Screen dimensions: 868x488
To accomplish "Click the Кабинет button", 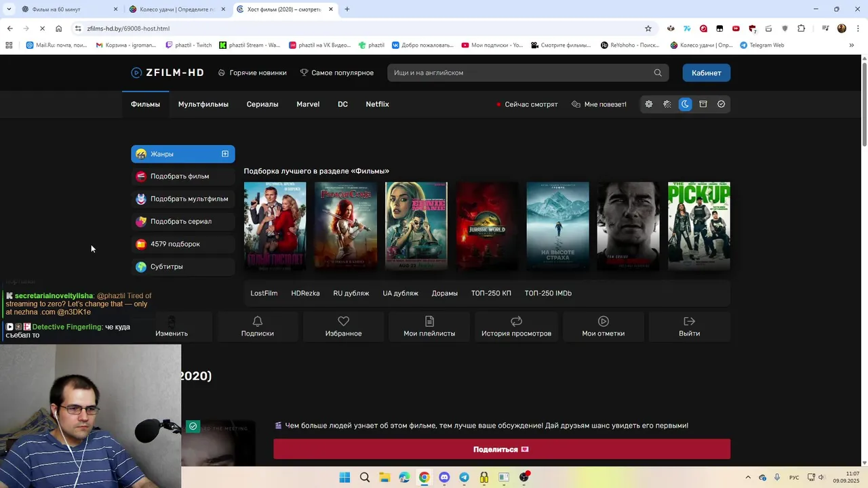I will coord(707,73).
